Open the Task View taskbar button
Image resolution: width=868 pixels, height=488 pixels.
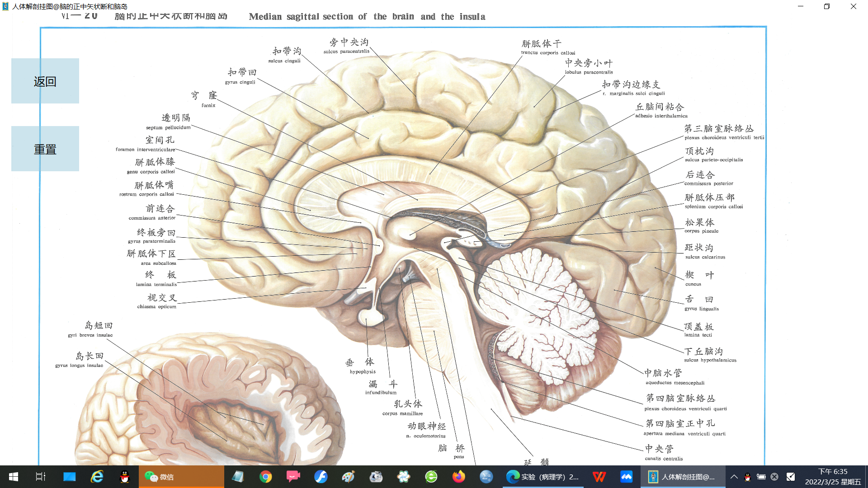[41, 477]
